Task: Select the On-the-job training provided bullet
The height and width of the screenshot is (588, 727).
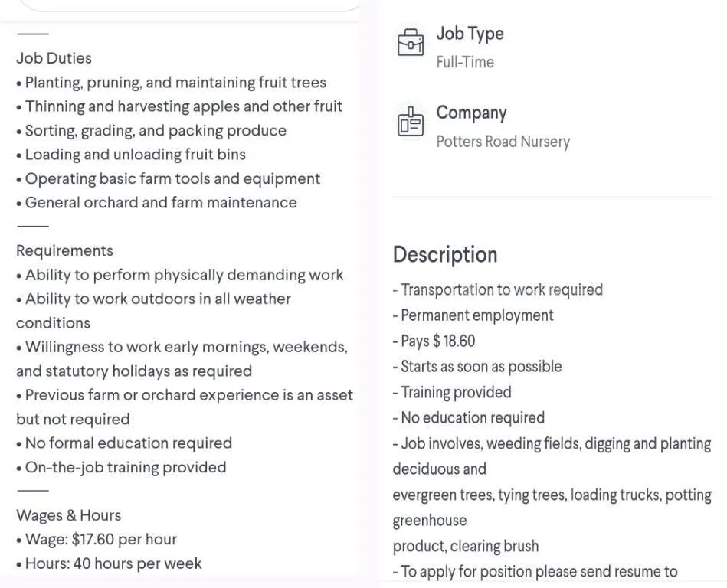Action: (x=121, y=467)
